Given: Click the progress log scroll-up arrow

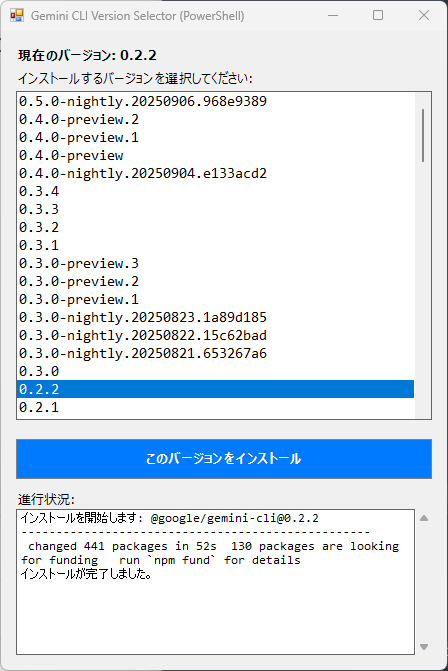Looking at the screenshot, I should pos(424,518).
